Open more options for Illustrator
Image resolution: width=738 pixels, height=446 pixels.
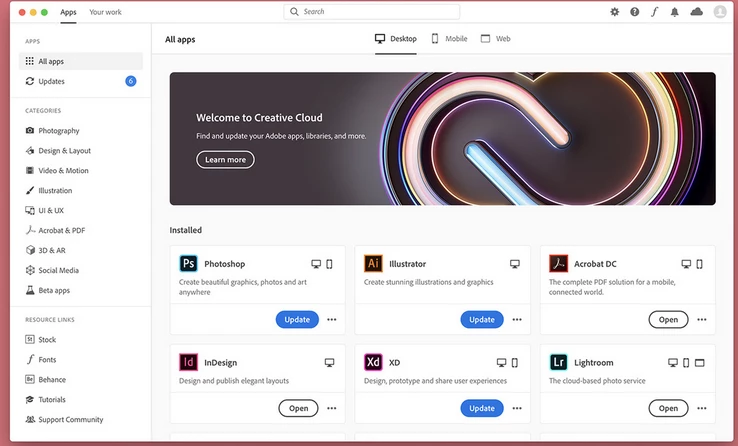pos(517,319)
